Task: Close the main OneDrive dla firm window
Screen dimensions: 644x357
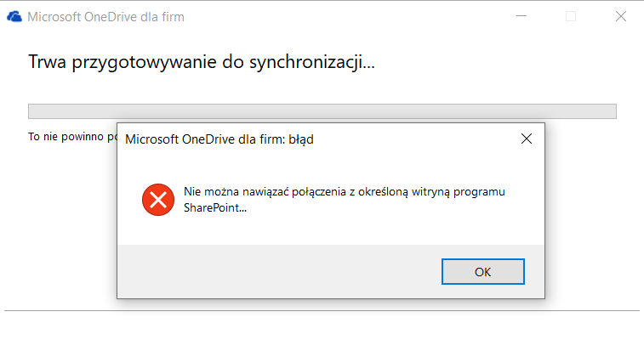Action: [x=618, y=16]
